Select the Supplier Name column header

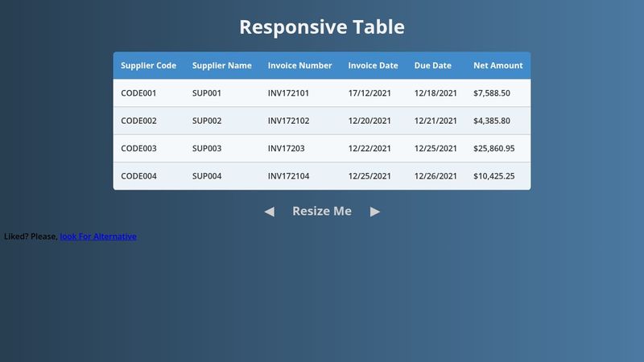click(x=222, y=66)
